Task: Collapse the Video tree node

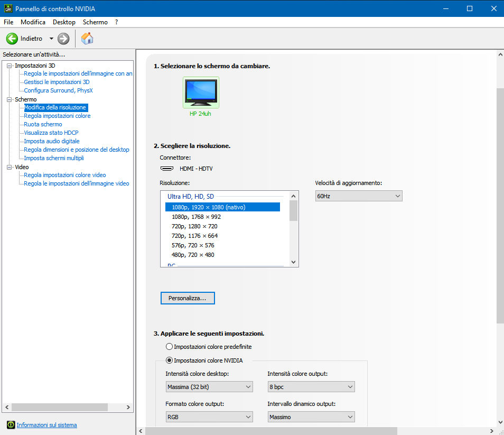Action: 10,167
